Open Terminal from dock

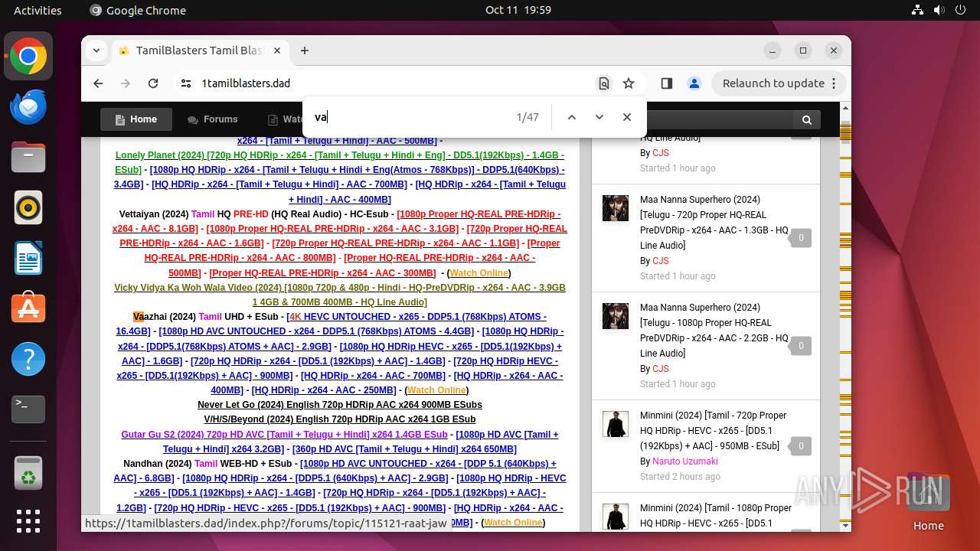click(28, 409)
